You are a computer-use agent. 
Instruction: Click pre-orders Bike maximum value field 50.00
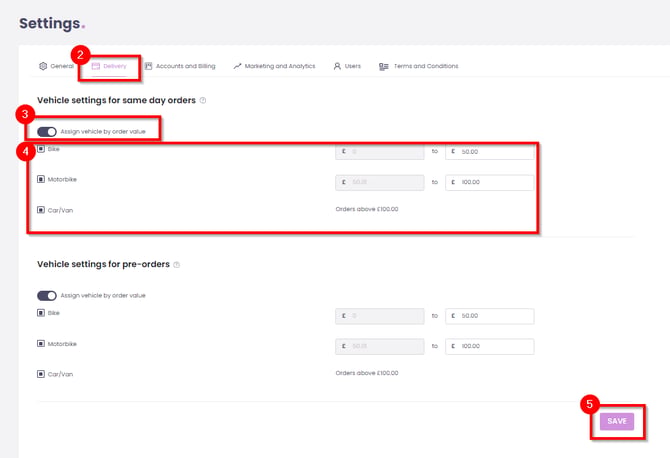point(490,316)
